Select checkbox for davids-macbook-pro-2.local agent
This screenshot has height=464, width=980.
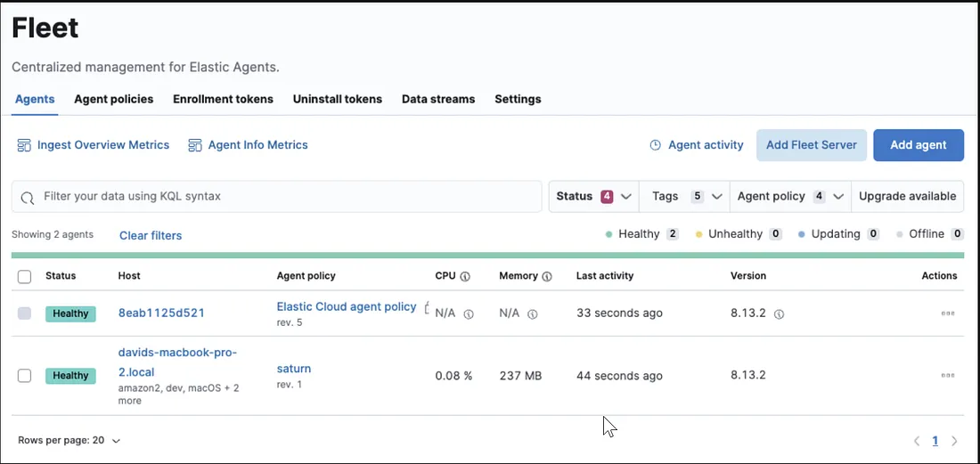click(24, 375)
